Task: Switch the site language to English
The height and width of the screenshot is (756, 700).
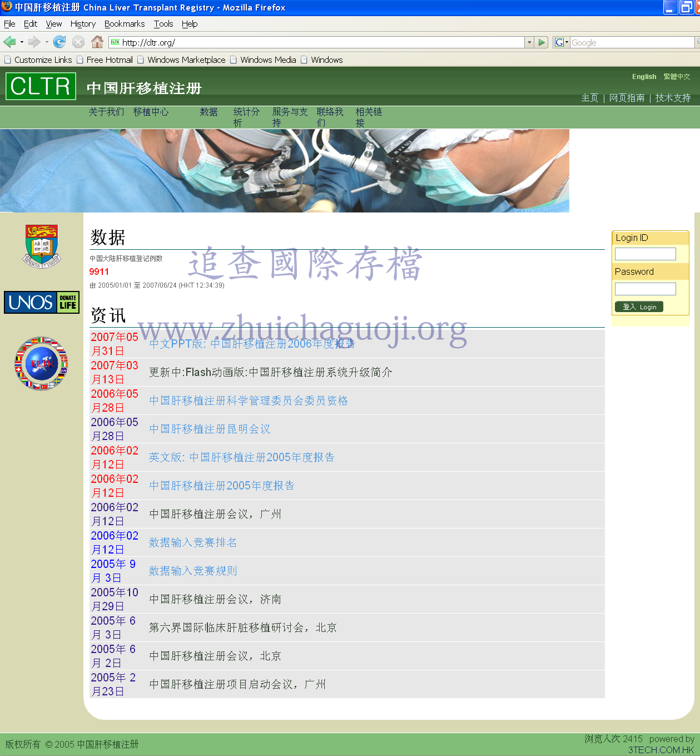Action: pos(644,77)
